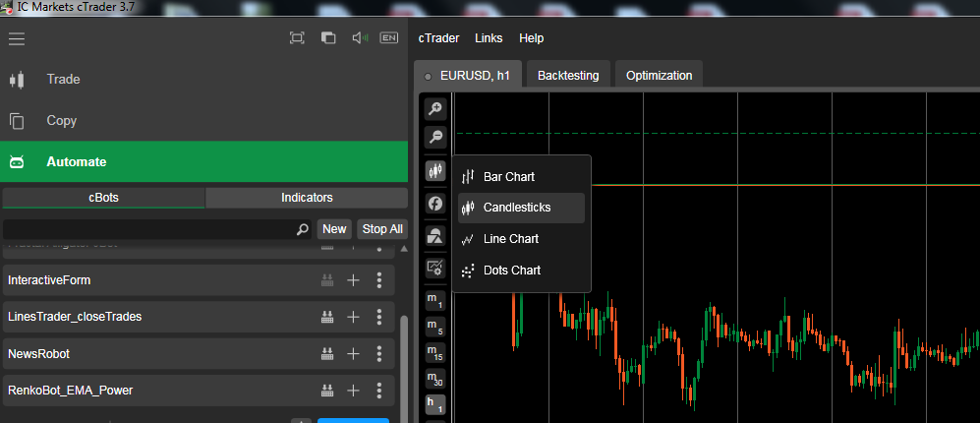Open the EN language selector
The height and width of the screenshot is (423, 980).
[388, 38]
